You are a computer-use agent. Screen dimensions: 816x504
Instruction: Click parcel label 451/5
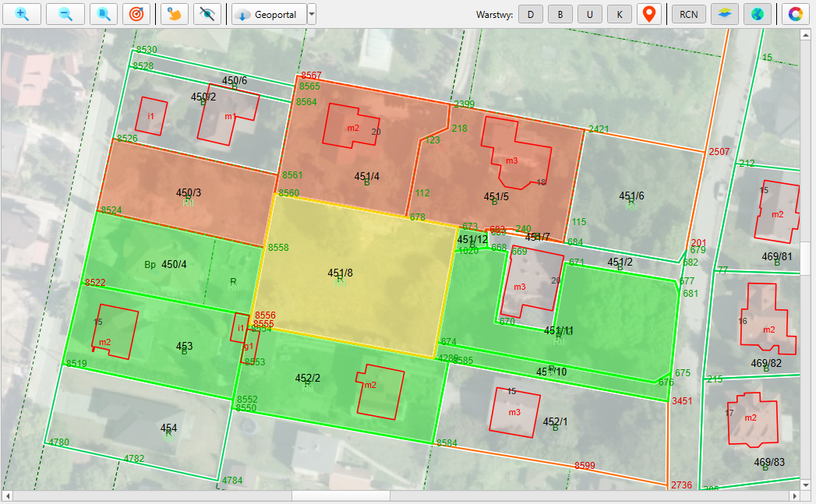pos(496,196)
